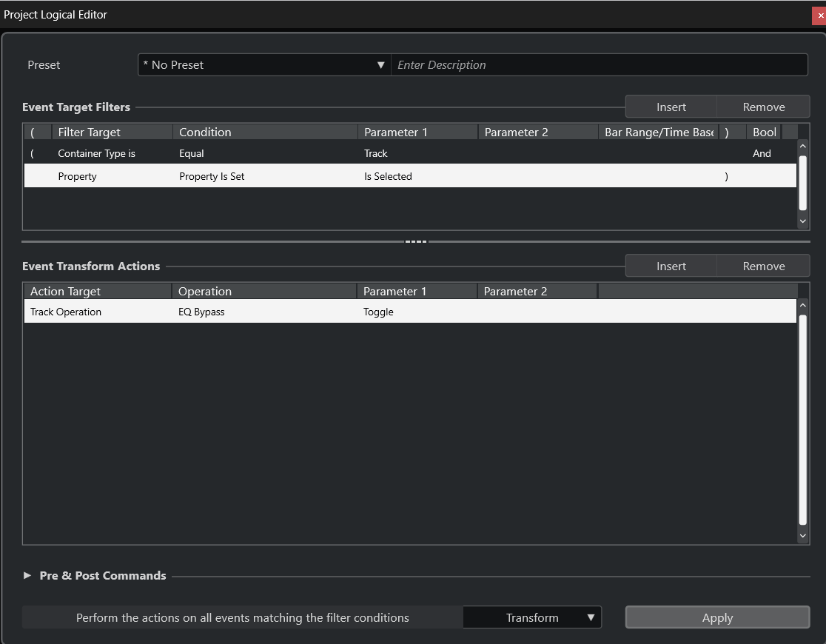Click the And boolean operator cell

point(762,154)
